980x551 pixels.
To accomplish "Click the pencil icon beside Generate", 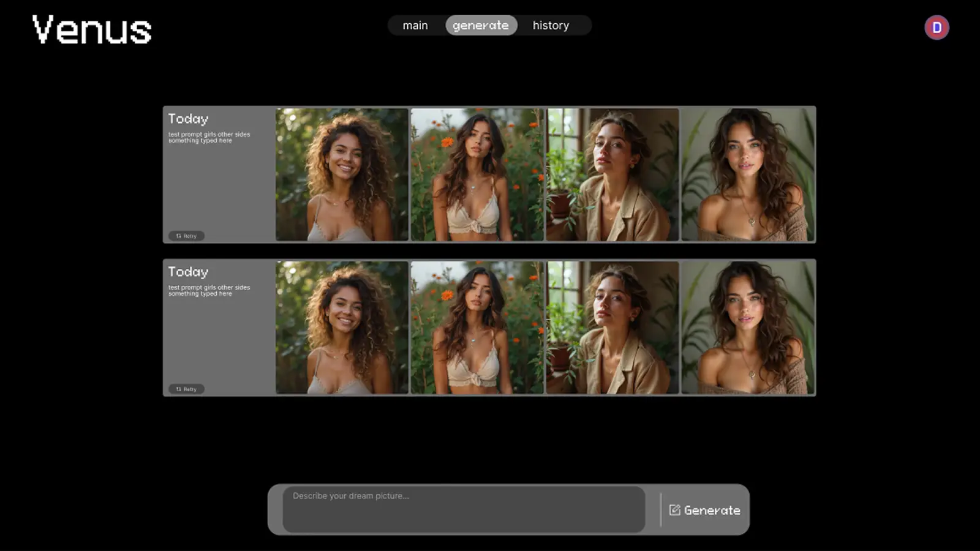I will (674, 510).
